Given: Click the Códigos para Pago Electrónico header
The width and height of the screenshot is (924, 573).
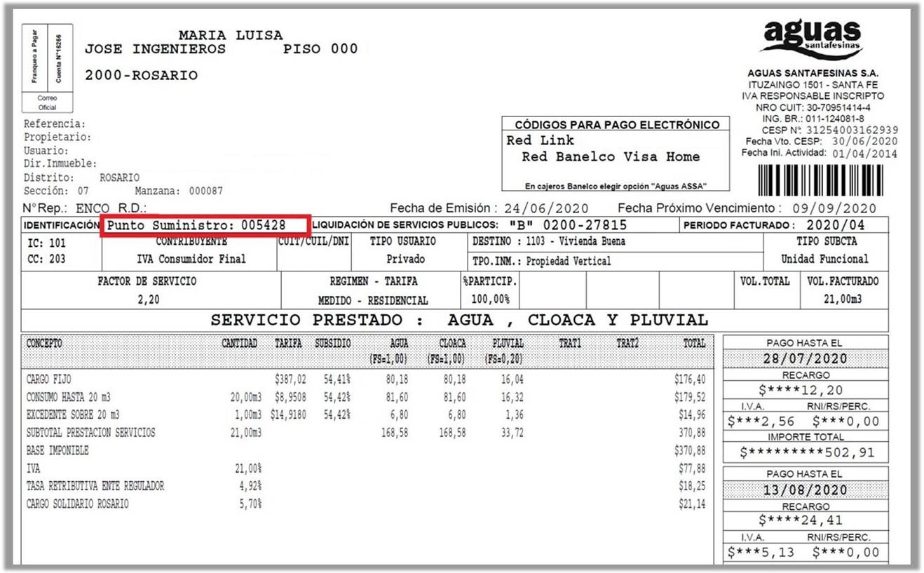Looking at the screenshot, I should point(617,125).
